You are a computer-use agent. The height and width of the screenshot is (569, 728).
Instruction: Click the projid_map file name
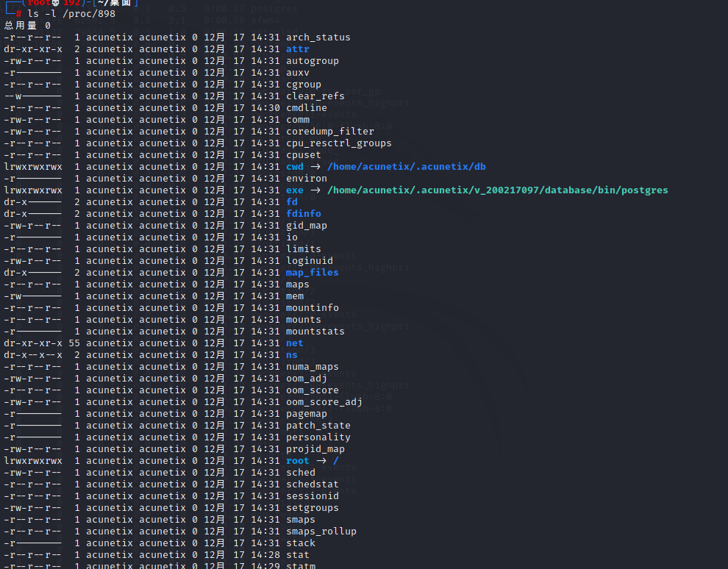click(x=315, y=448)
